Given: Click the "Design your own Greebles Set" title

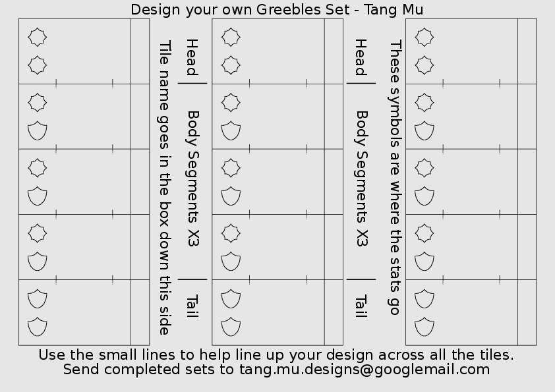Looking at the screenshot, I should point(277,9).
